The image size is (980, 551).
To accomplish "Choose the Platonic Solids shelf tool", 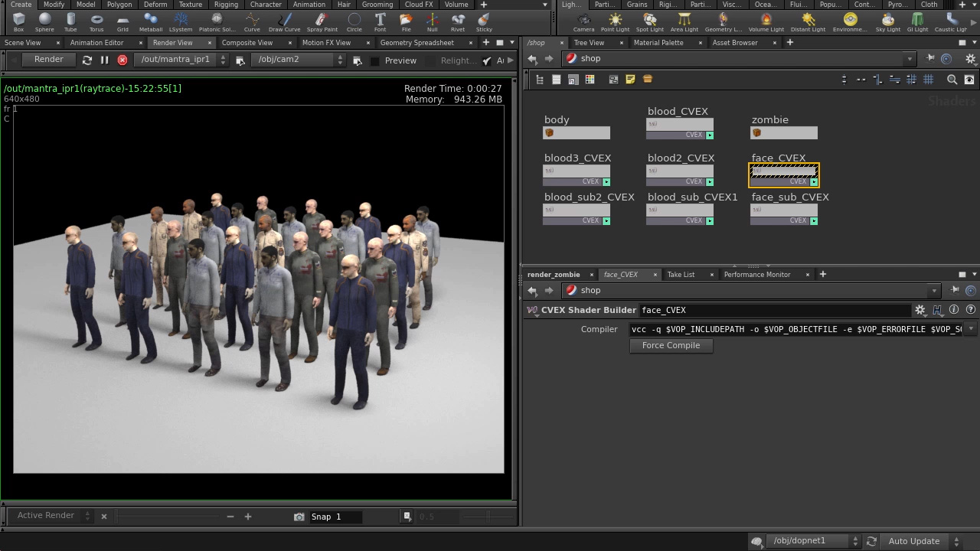I will click(217, 21).
